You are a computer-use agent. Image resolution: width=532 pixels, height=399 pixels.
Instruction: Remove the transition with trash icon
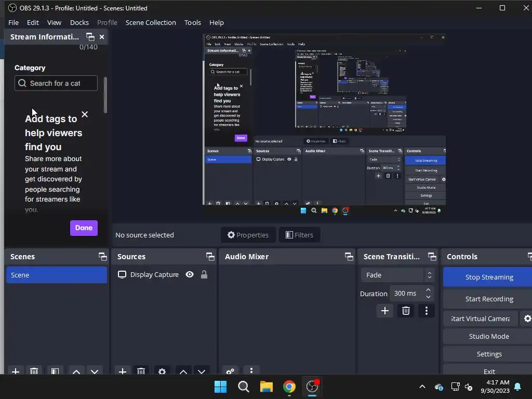[406, 311]
